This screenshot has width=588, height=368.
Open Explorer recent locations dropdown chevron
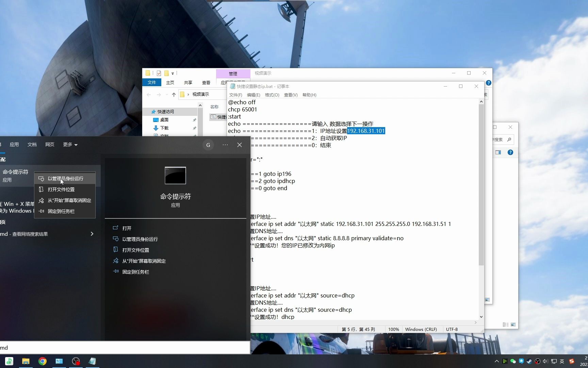[x=167, y=94]
